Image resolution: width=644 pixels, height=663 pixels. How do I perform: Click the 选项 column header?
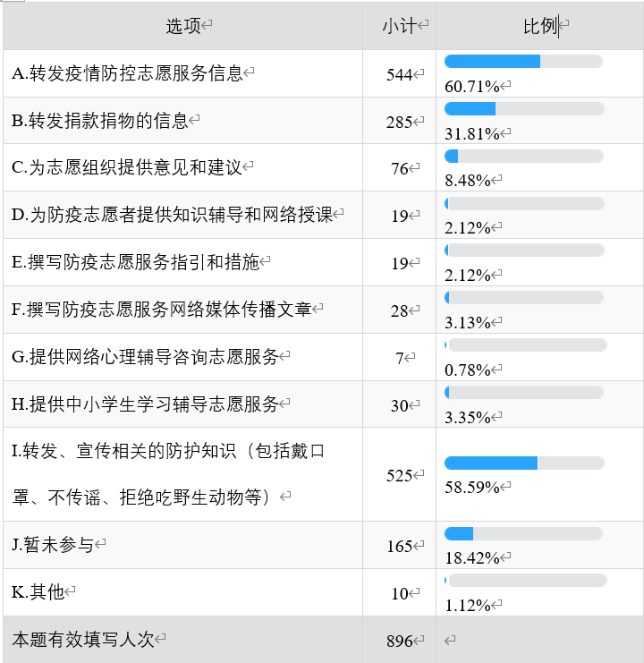click(x=183, y=26)
